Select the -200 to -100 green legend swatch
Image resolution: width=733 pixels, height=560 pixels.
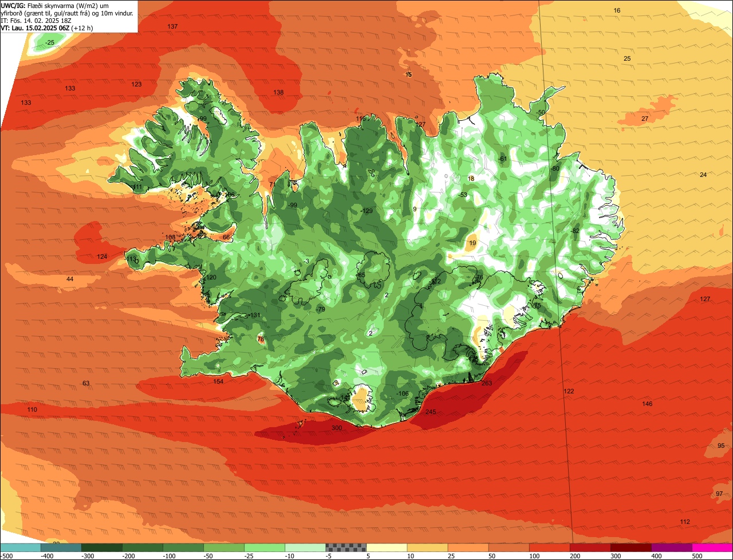click(143, 547)
